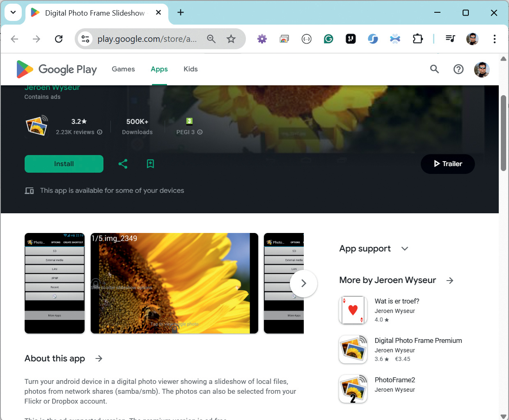Viewport: 509px width, 420px height.
Task: Show next screenshot with arrow
Action: 304,283
